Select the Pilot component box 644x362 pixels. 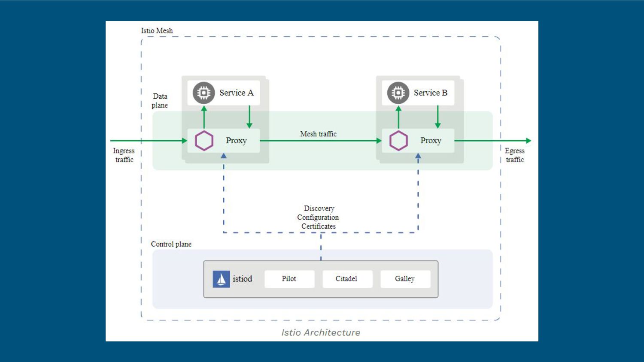click(x=289, y=279)
